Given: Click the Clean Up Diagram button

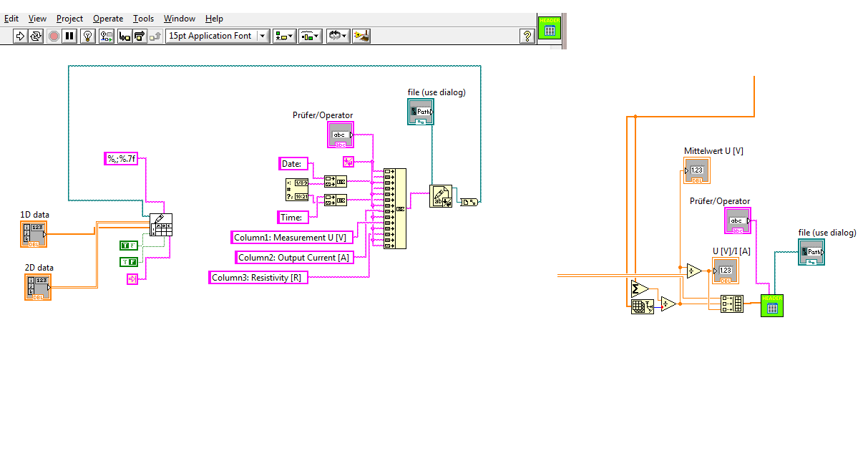Looking at the screenshot, I should (x=361, y=36).
